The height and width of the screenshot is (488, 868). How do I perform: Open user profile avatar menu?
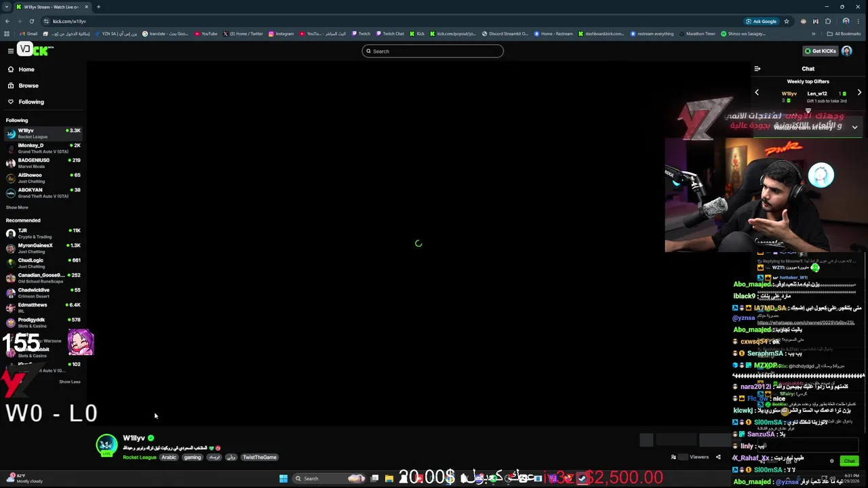tap(847, 51)
